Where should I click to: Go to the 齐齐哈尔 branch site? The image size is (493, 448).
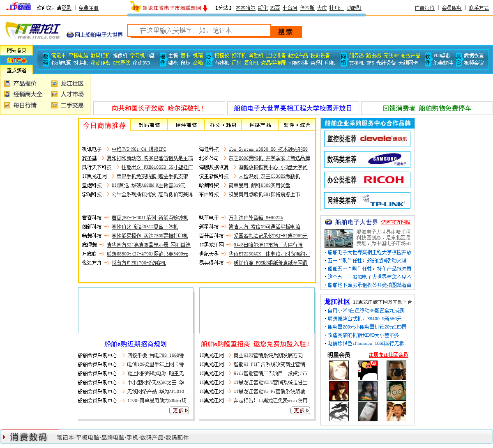245,8
